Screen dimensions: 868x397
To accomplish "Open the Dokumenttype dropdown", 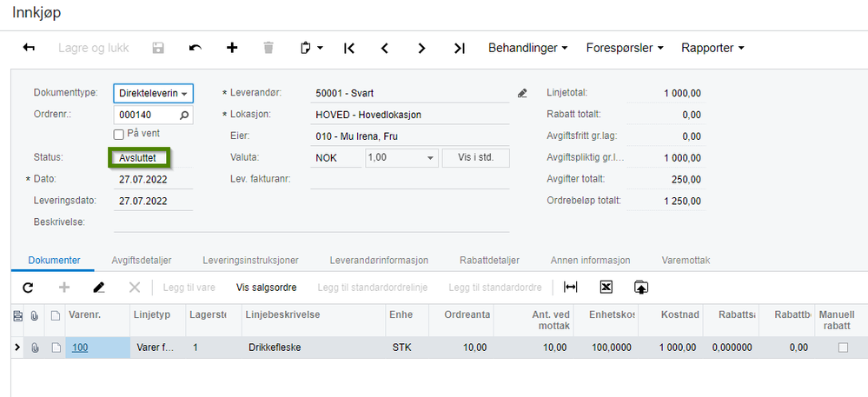I will coord(153,93).
